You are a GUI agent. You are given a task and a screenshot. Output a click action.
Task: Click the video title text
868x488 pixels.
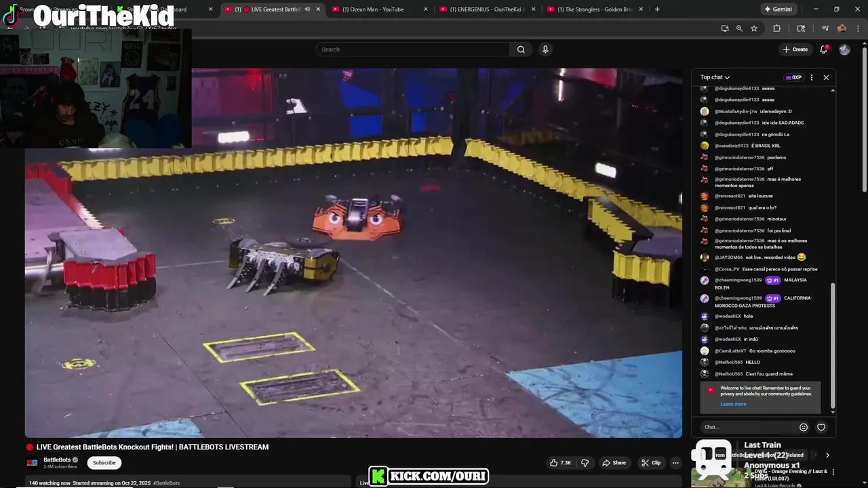pyautogui.click(x=152, y=447)
